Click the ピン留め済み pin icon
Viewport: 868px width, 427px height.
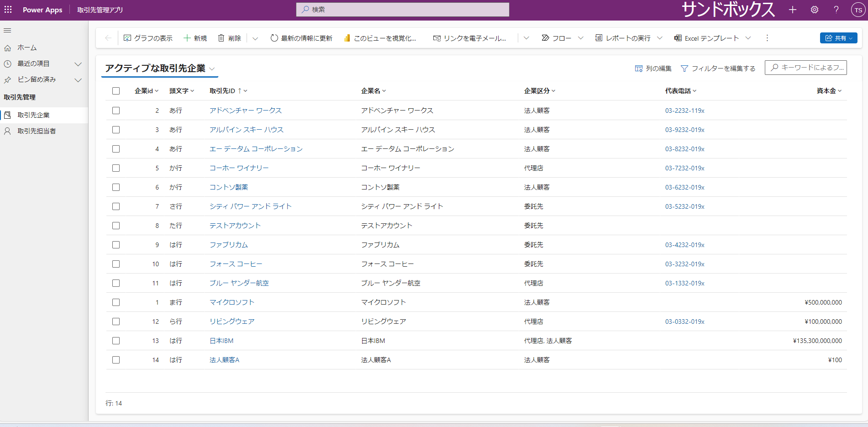click(7, 80)
